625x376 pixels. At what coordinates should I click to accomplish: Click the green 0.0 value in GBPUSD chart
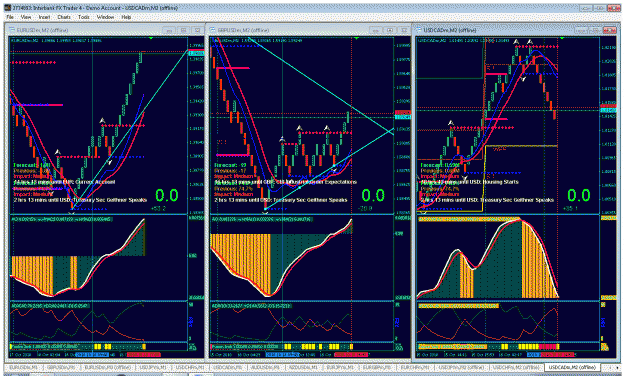point(373,195)
